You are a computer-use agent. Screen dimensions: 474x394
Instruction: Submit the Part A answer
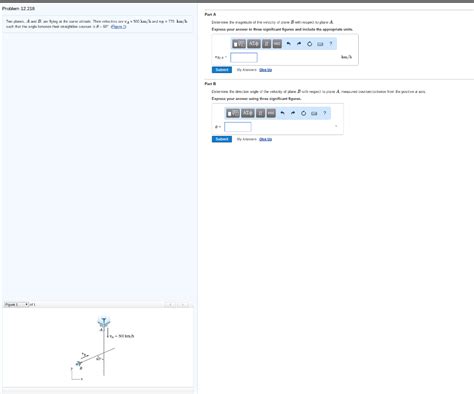[222, 70]
